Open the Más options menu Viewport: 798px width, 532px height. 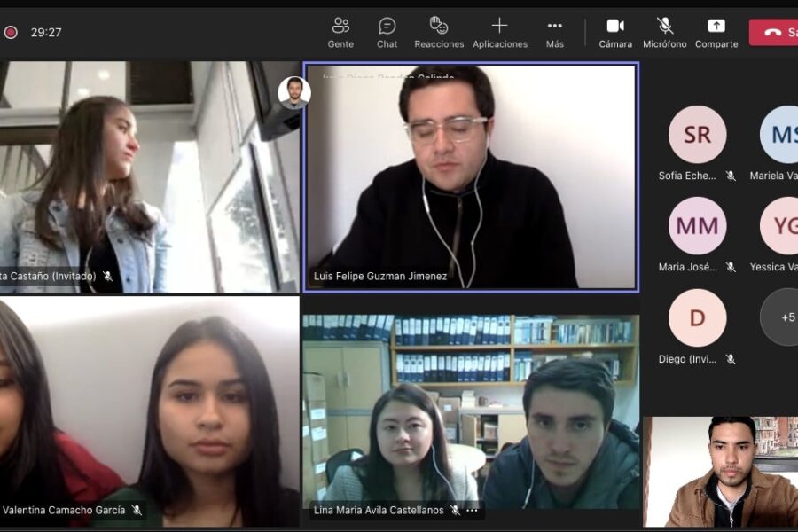pyautogui.click(x=555, y=33)
